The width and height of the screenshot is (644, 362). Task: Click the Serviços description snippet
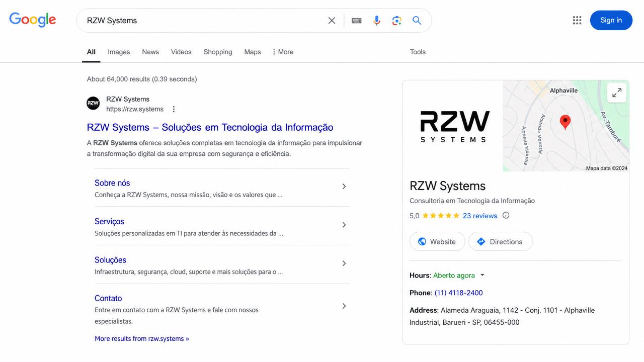coord(189,233)
